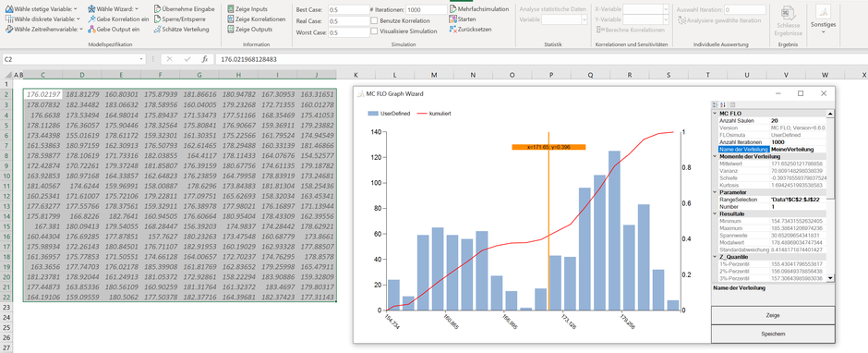Click the 'Zeige' button in Graph Wizard
The width and height of the screenshot is (868, 353).
773,315
